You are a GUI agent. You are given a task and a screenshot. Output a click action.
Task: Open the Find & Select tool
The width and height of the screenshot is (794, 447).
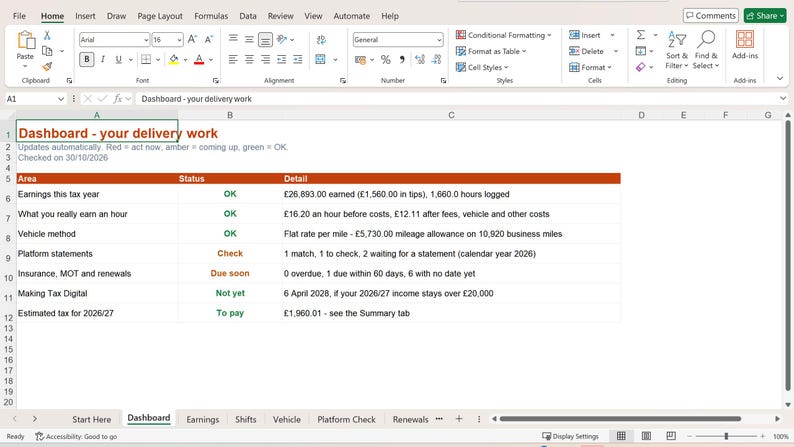coord(705,50)
